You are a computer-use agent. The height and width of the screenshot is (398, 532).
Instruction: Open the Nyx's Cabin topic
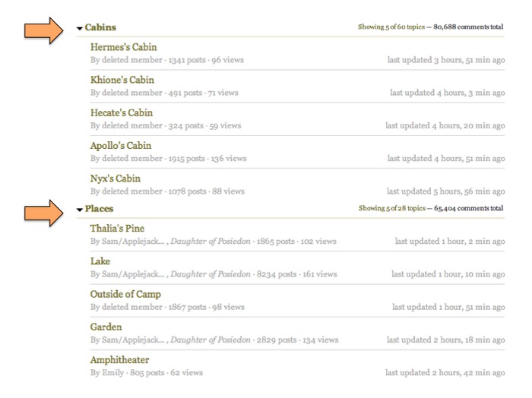(116, 178)
